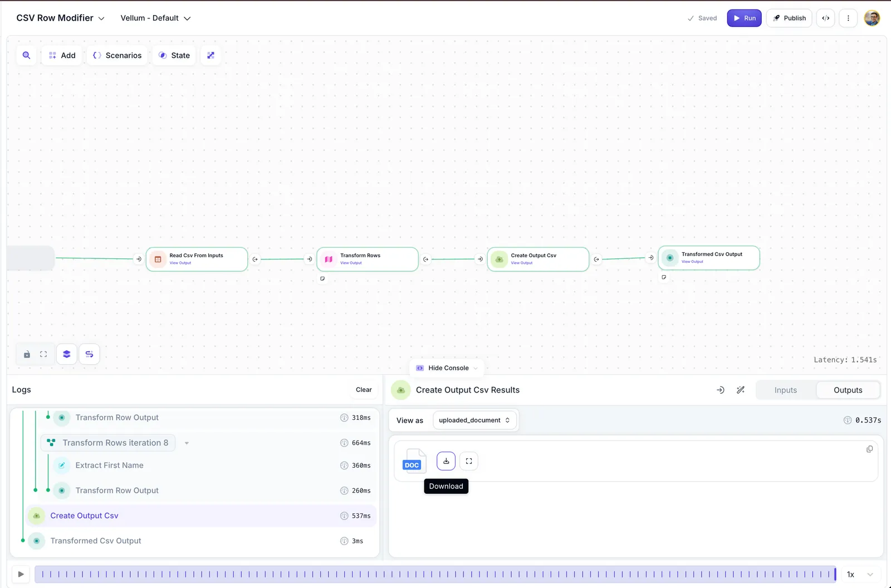
Task: Open the uploaded_document View as dropdown
Action: pos(474,420)
